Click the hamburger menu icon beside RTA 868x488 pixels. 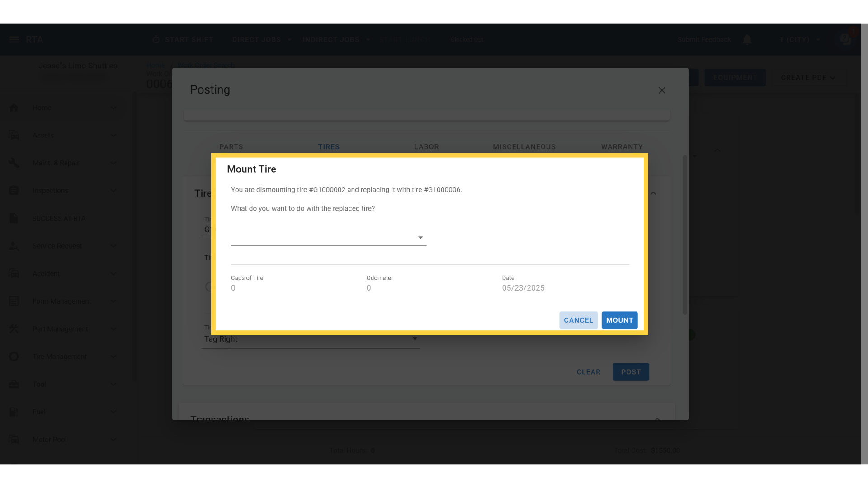pos(14,40)
